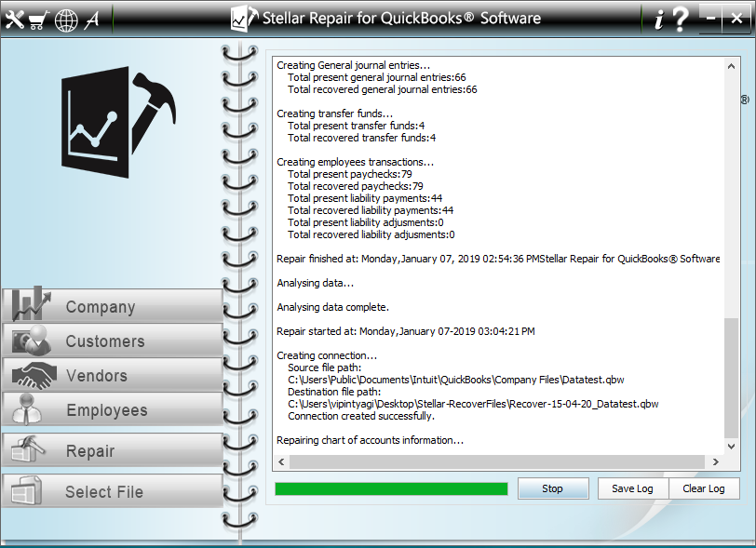Click the horizontal scroll right arrow
756x548 pixels.
click(715, 462)
